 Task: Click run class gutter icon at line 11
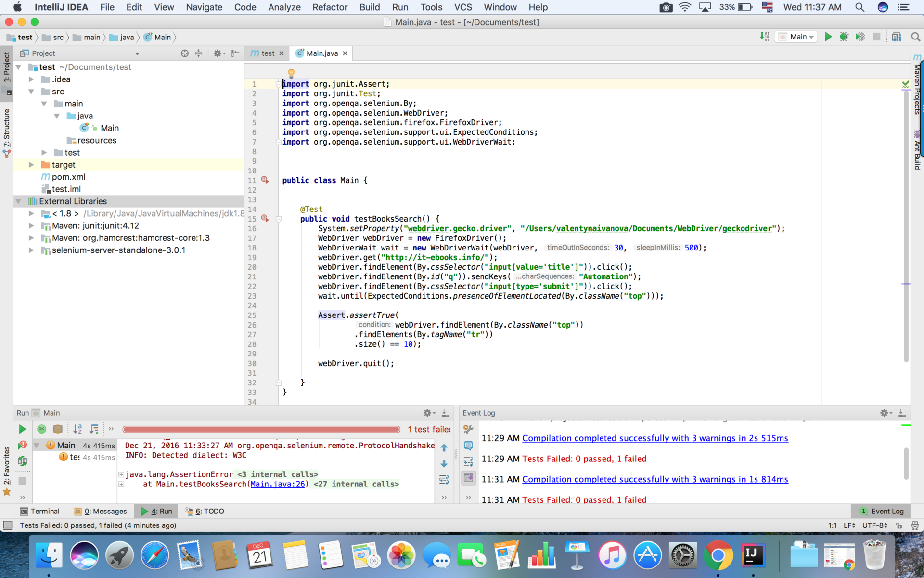tap(265, 180)
